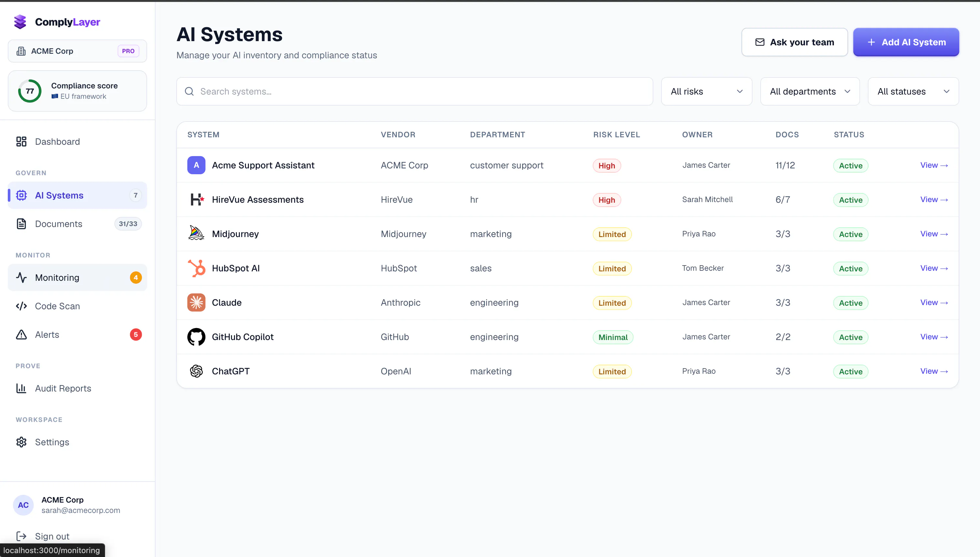Viewport: 980px width, 557px height.
Task: Click the red Alerts badge showing 5
Action: click(x=136, y=334)
